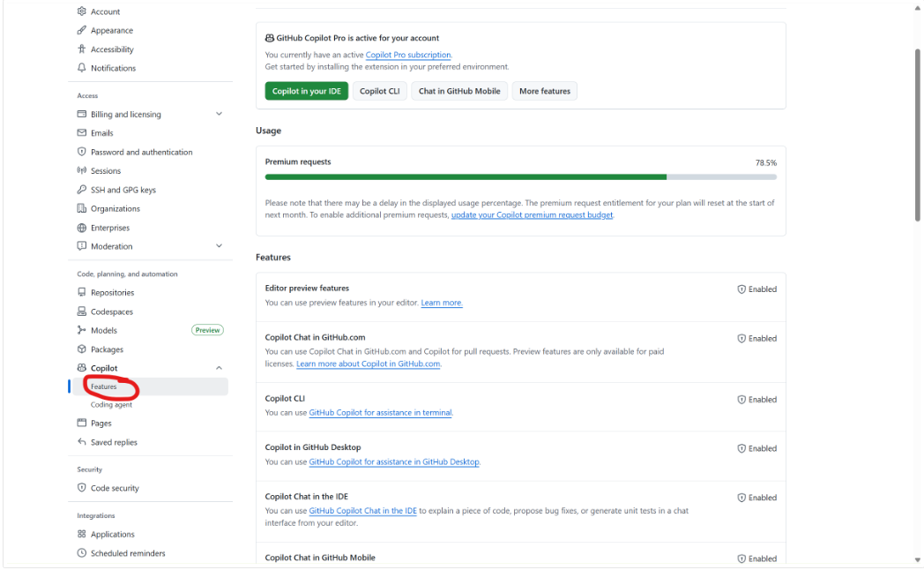Click the page vertical scrollbar thumb
The width and height of the screenshot is (924, 570).
pyautogui.click(x=918, y=135)
